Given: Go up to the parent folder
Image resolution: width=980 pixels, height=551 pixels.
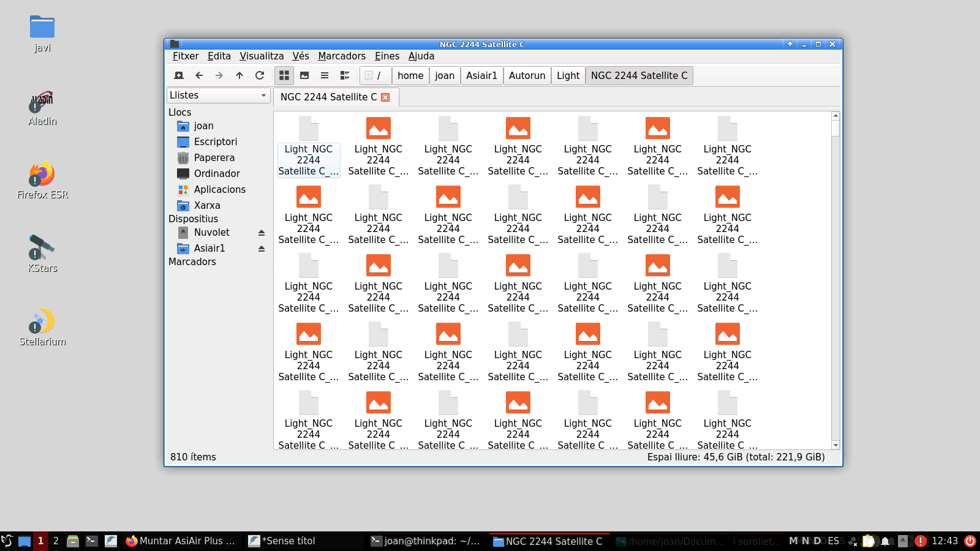Looking at the screenshot, I should click(x=239, y=75).
